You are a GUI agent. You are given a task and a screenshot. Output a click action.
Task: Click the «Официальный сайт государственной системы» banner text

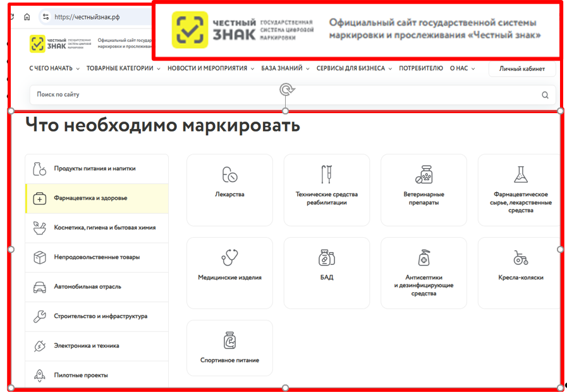tap(435, 29)
